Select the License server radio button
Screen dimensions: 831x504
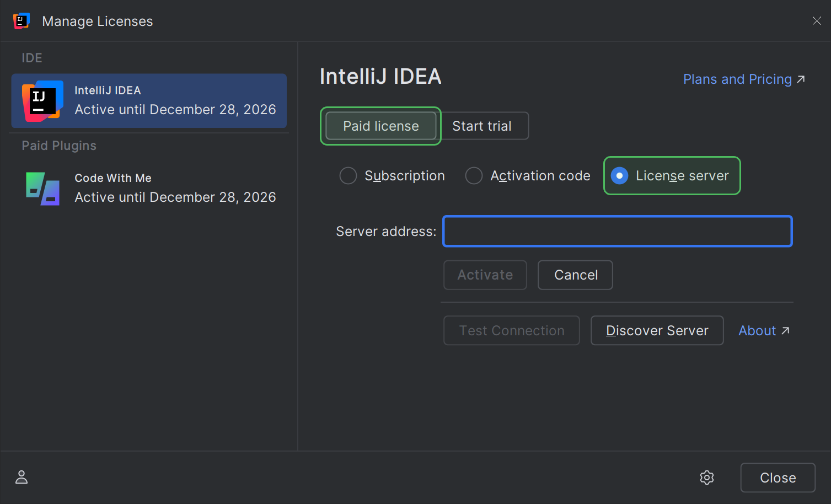point(619,175)
